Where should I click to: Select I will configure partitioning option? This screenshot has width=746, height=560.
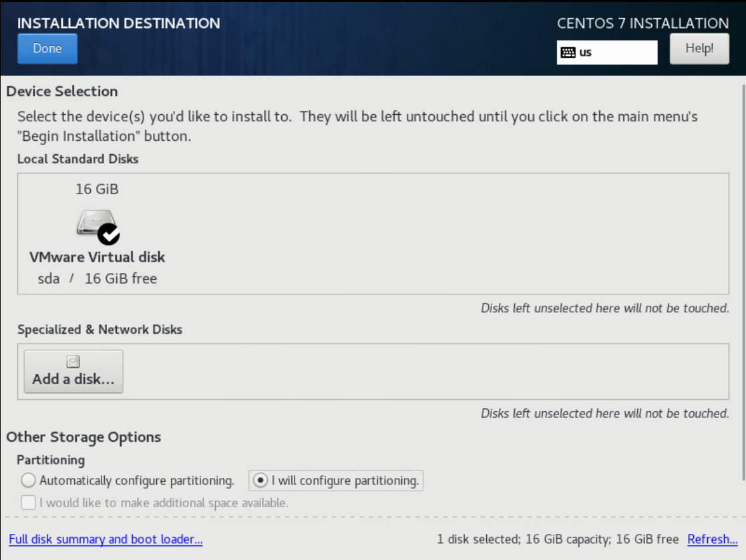click(335, 480)
